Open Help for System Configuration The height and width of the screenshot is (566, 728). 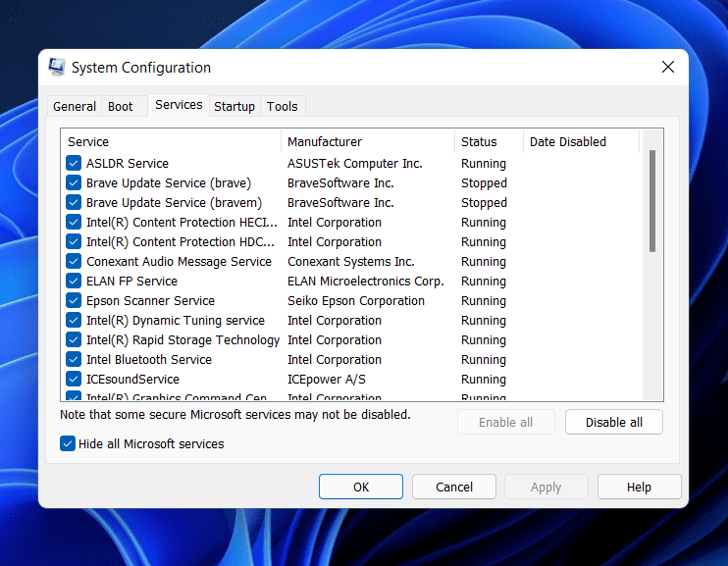coord(639,487)
